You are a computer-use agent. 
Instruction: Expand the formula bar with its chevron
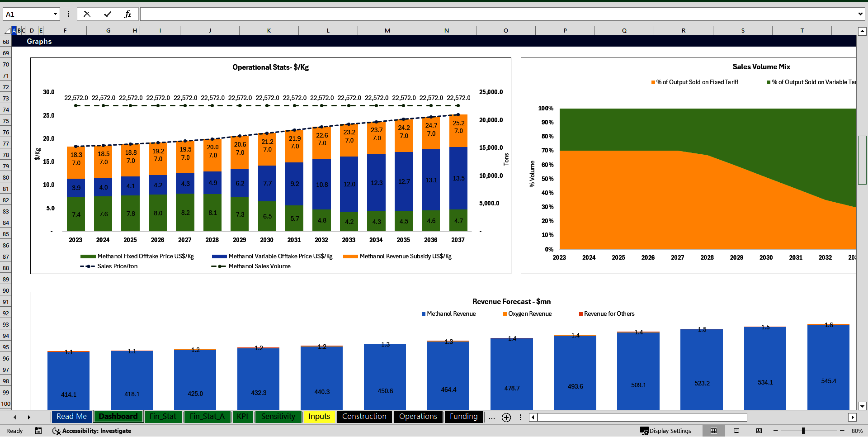click(x=861, y=14)
